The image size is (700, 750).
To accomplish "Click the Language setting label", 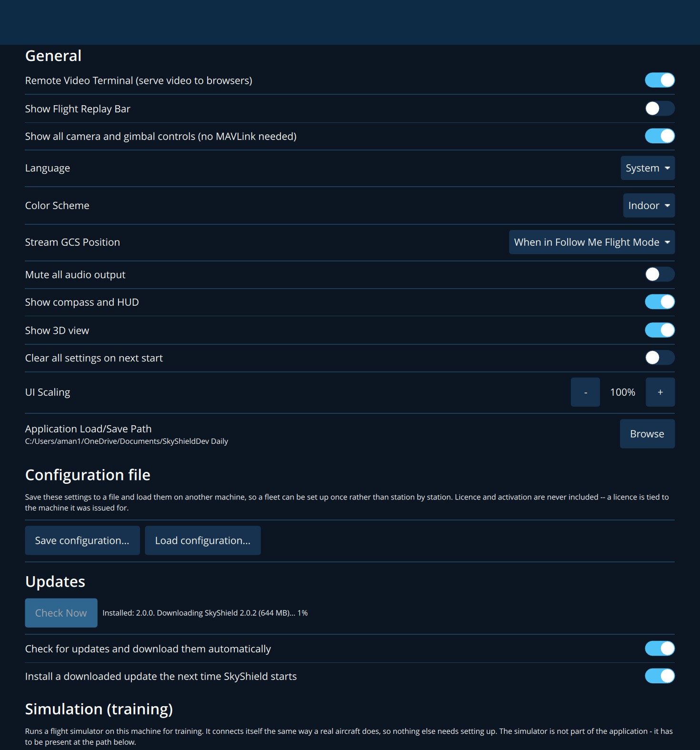I will click(x=48, y=168).
